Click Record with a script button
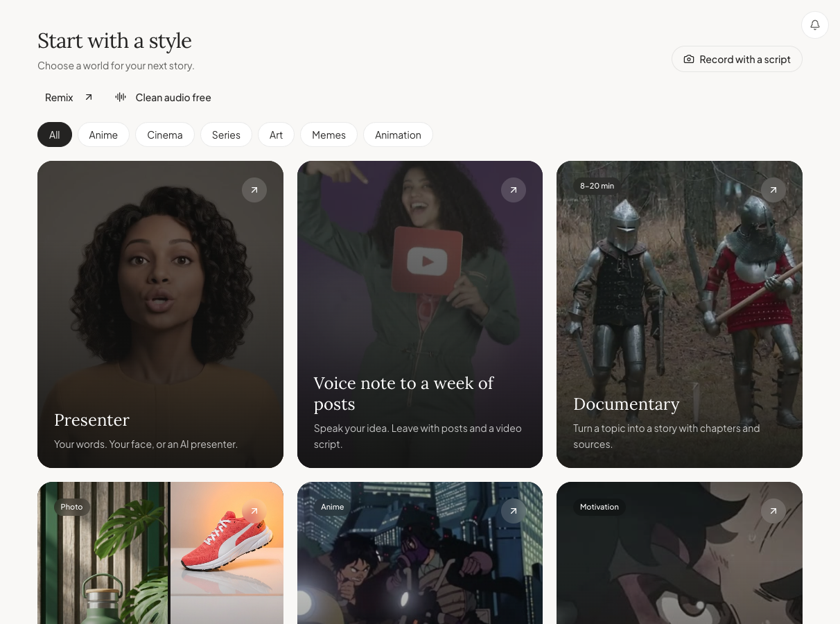840x624 pixels. (x=737, y=59)
